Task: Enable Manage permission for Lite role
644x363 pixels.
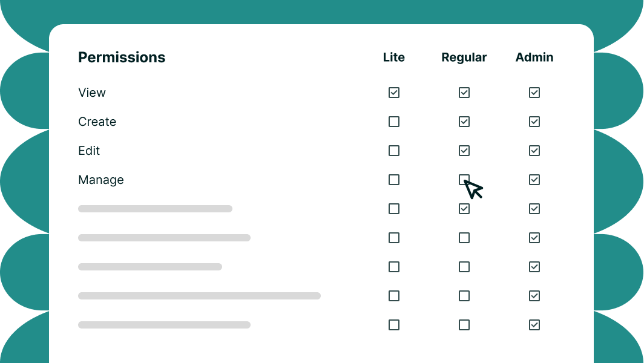Action: point(394,180)
